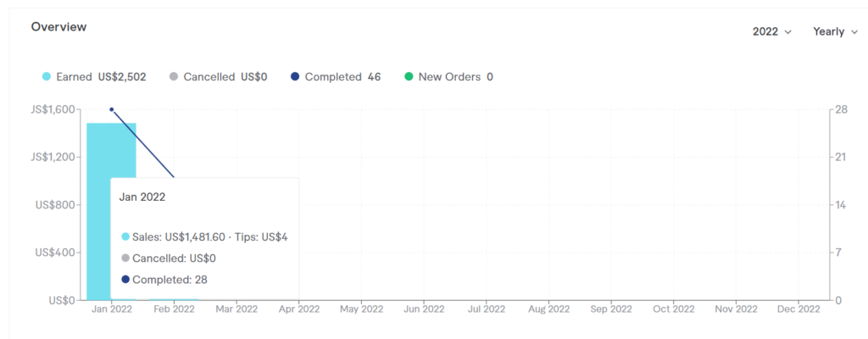Click the Dec 2022 axis label
Viewport: 868px width, 339px height.
[x=798, y=310]
